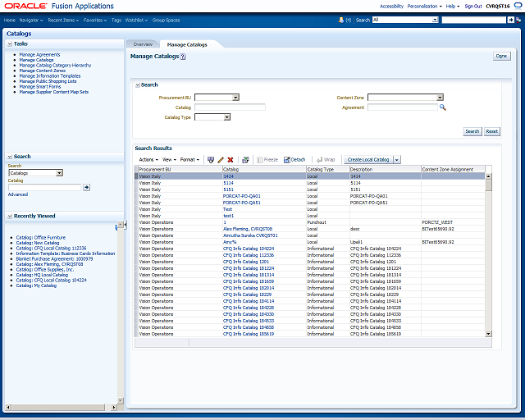Click the Group Spaces link
This screenshot has width=525, height=420.
pyautogui.click(x=166, y=20)
